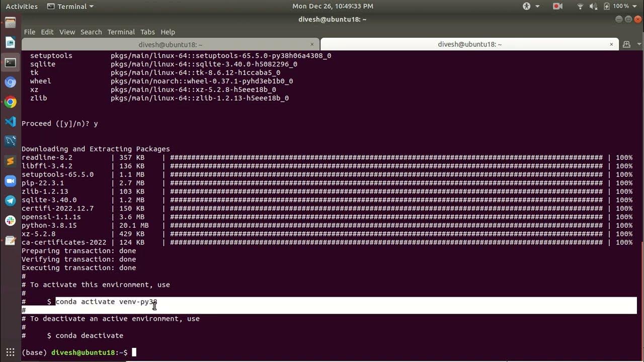
Task: Open the Help menu
Action: 168,32
